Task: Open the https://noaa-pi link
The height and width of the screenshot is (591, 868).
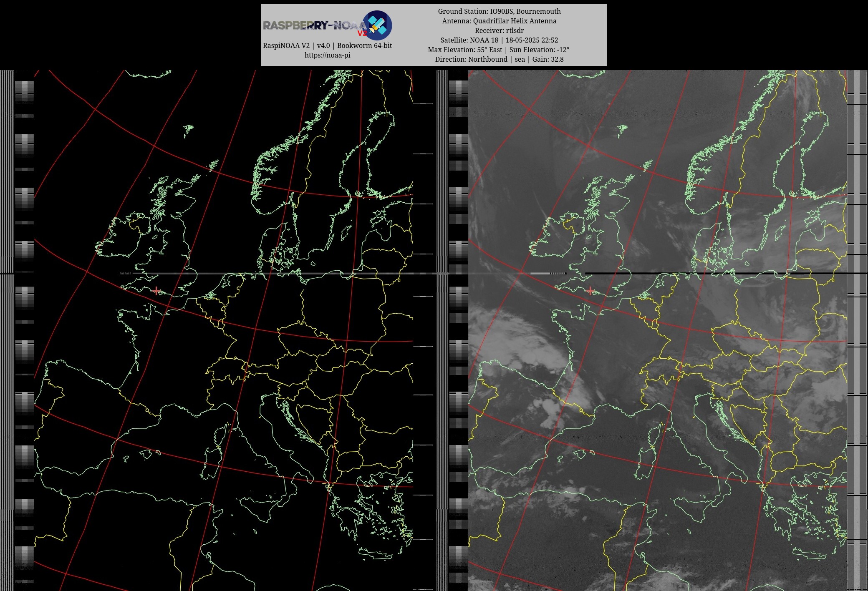Action: (x=327, y=55)
